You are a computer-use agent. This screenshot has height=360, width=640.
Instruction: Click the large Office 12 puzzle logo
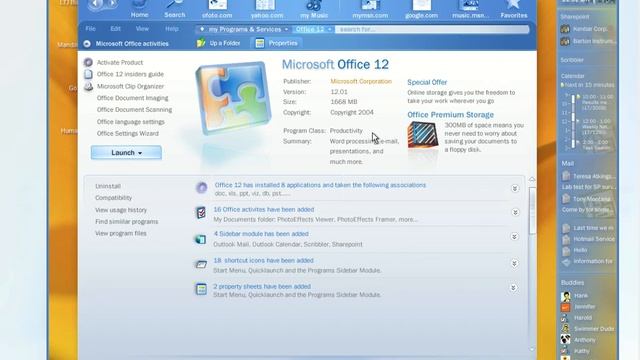[233, 97]
